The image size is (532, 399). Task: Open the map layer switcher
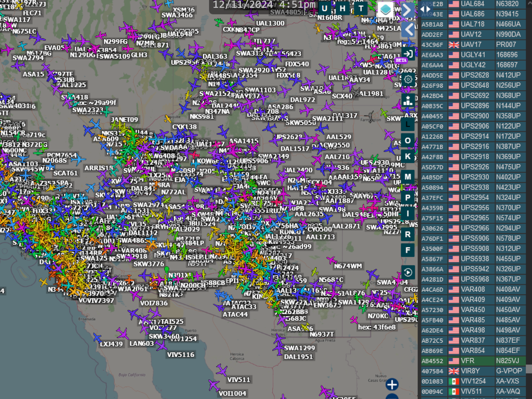(x=385, y=9)
